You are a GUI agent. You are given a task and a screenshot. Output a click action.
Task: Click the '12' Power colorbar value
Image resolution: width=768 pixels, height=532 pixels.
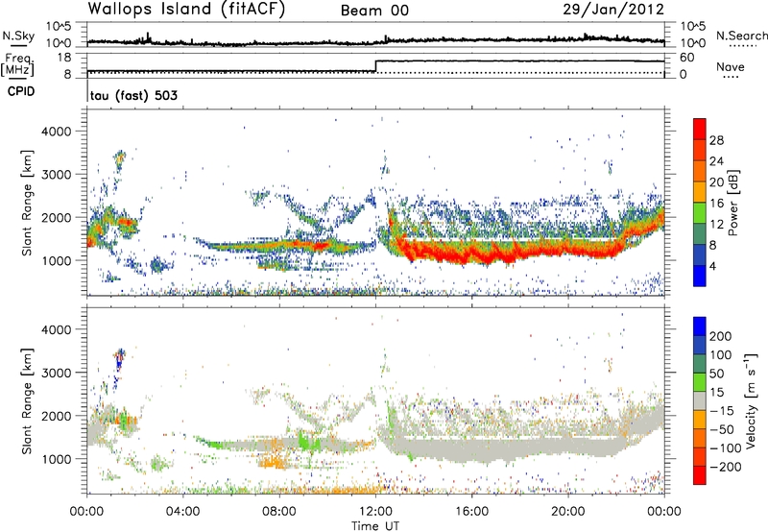click(716, 225)
